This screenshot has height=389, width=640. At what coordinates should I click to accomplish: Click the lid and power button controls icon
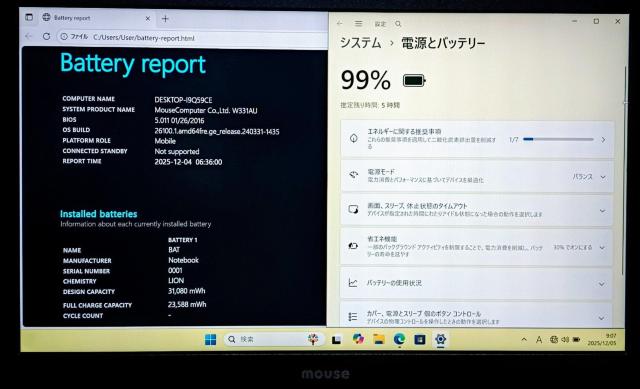click(x=353, y=316)
